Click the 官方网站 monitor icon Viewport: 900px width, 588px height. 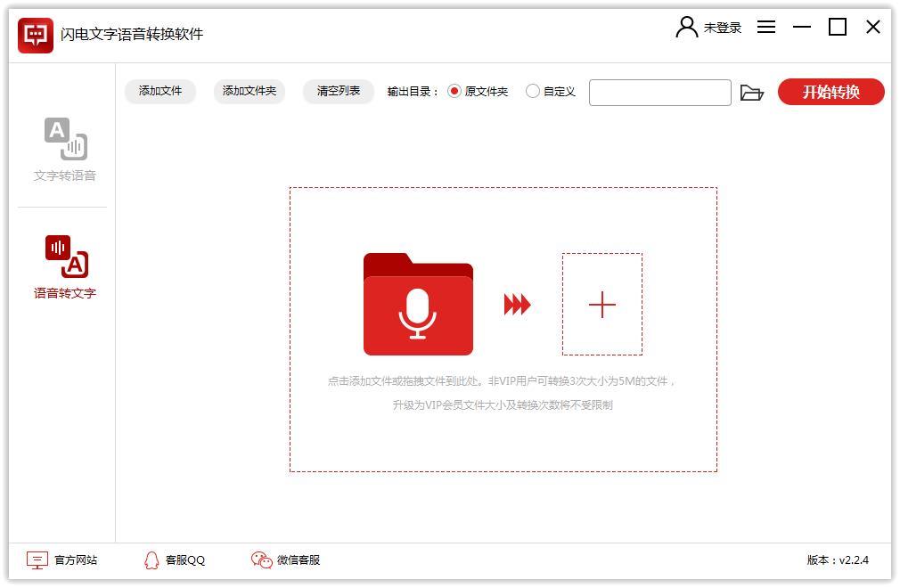pos(36,560)
